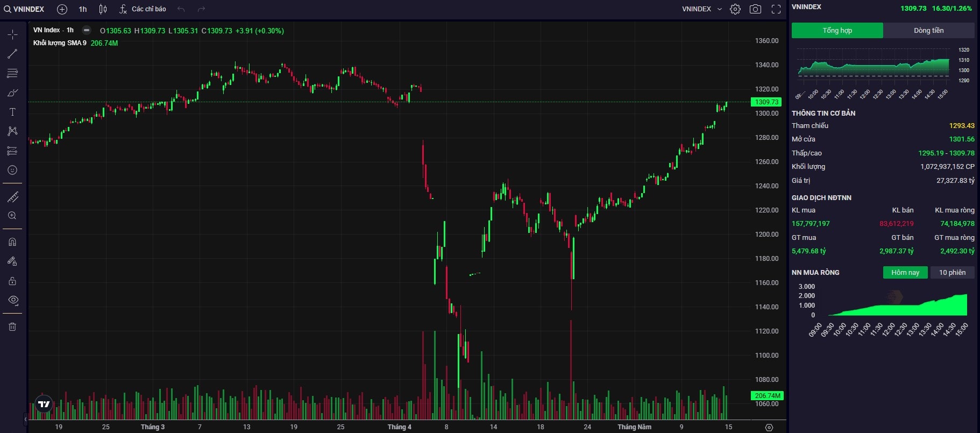Change the 1h time interval
This screenshot has width=980, height=433.
click(x=83, y=9)
